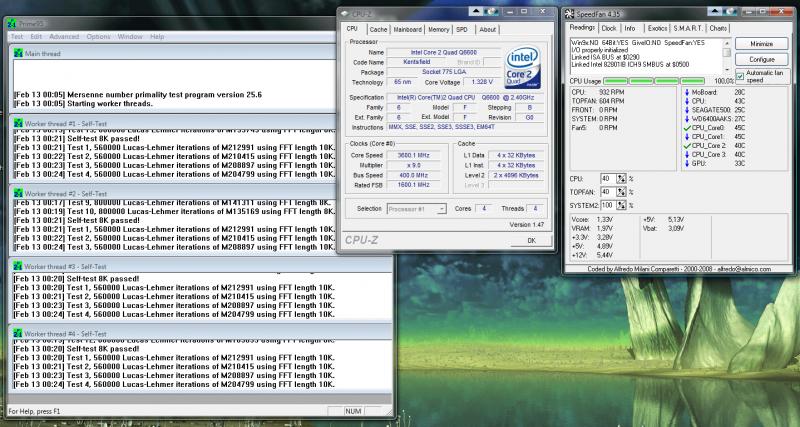800x427 pixels.
Task: Open the Options menu in Prime95
Action: [98, 37]
